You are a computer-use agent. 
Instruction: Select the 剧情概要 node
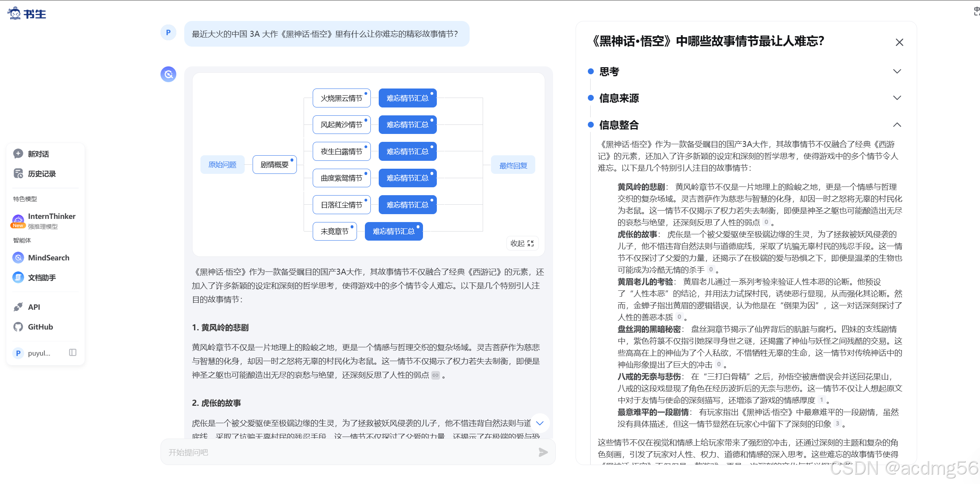[274, 165]
